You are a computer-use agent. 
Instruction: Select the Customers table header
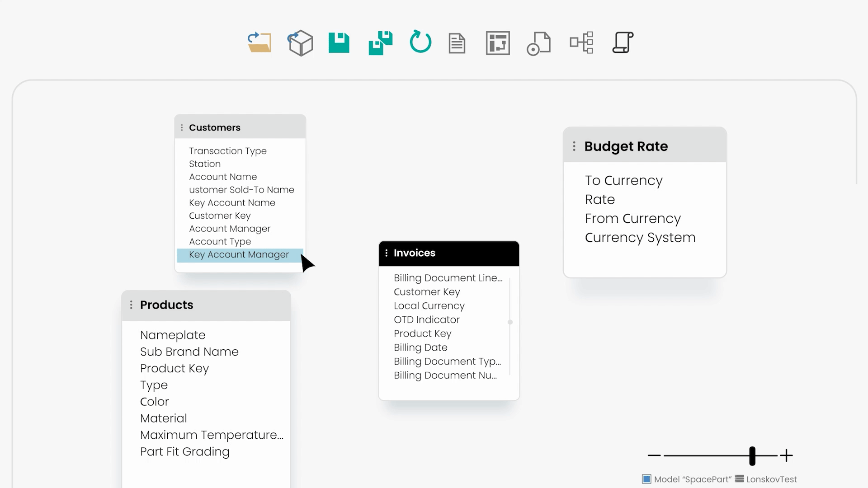point(240,127)
